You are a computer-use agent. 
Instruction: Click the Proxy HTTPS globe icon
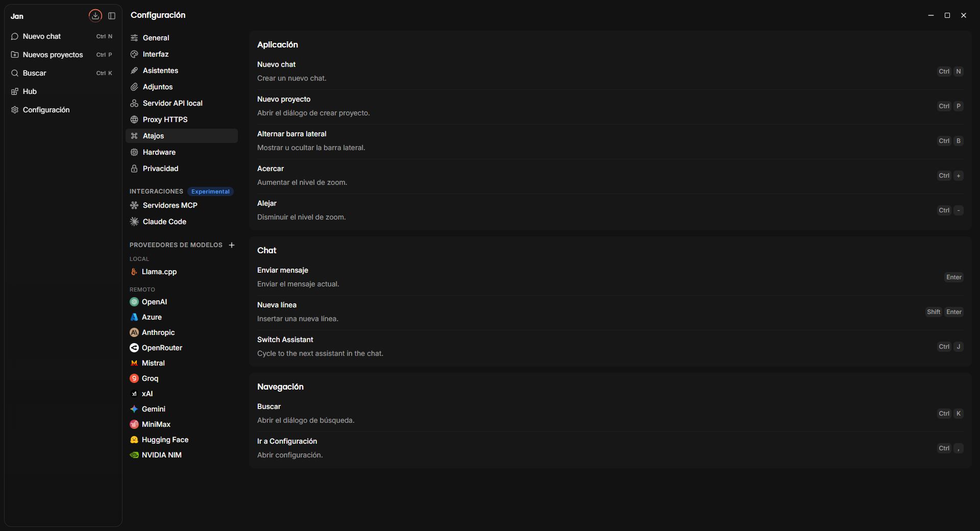(x=134, y=119)
